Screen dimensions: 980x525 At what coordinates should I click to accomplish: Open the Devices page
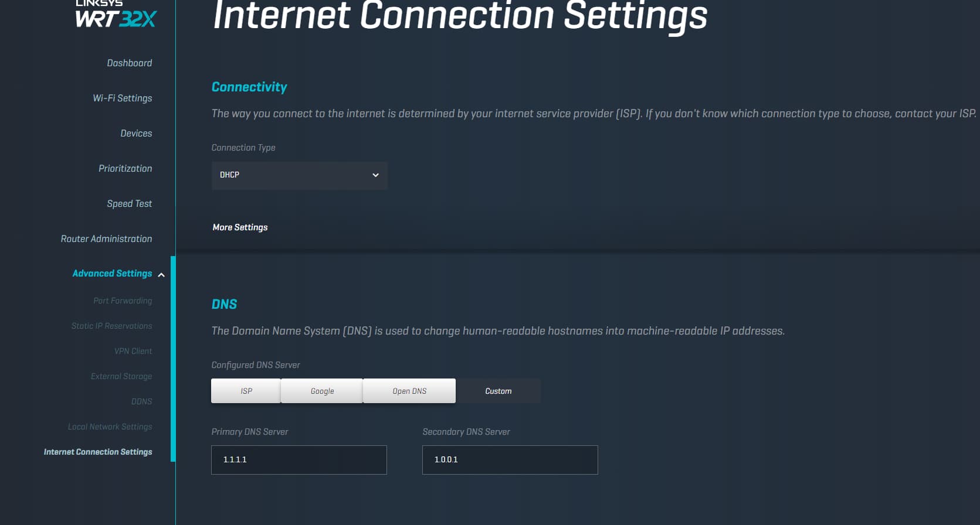[136, 133]
